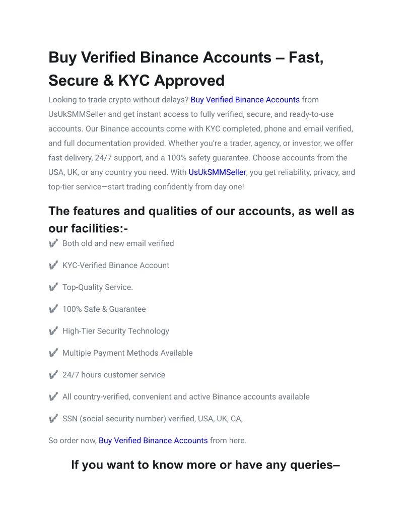Screen dimensions: 411x532
Task: Click the "100% Safe & Guarantee" bullet text
Action: pos(104,309)
